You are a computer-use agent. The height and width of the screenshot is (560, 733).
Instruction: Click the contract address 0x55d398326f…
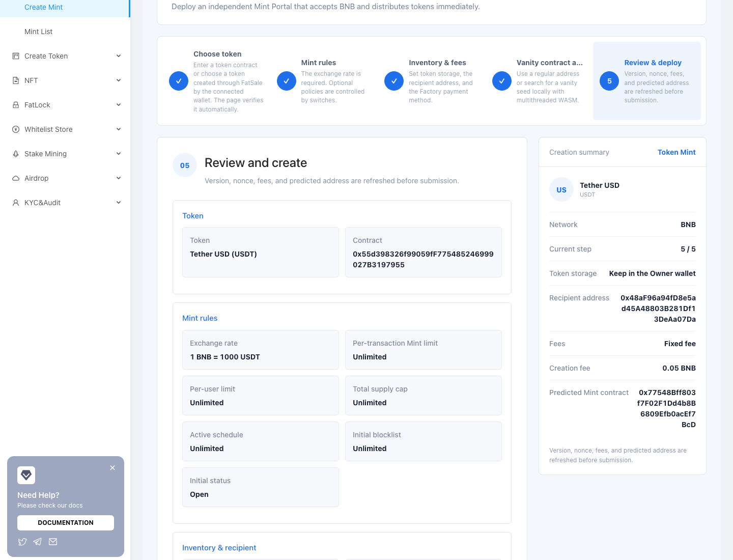[x=423, y=259]
